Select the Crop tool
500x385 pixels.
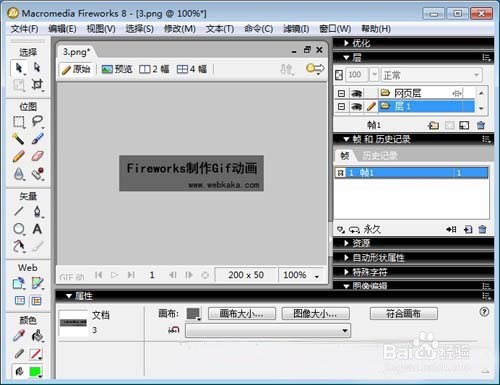37,84
